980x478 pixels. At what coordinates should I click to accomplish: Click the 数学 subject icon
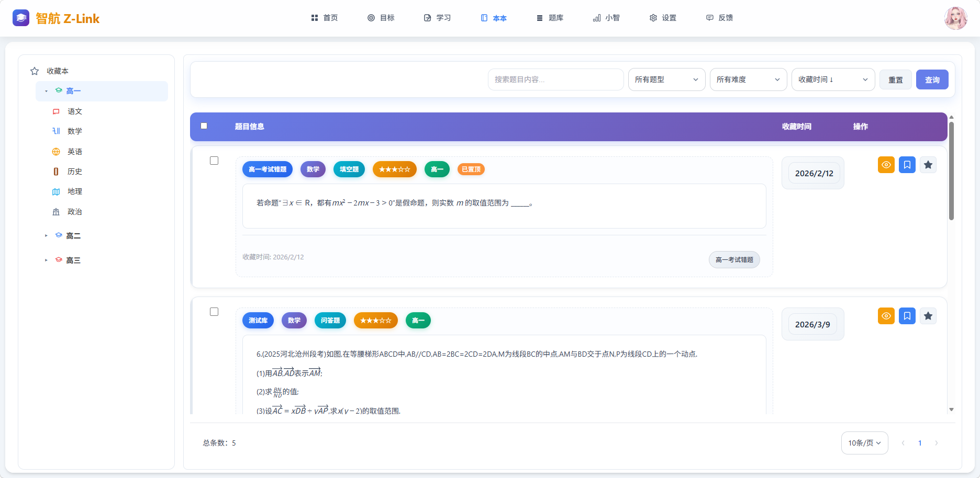(x=56, y=131)
